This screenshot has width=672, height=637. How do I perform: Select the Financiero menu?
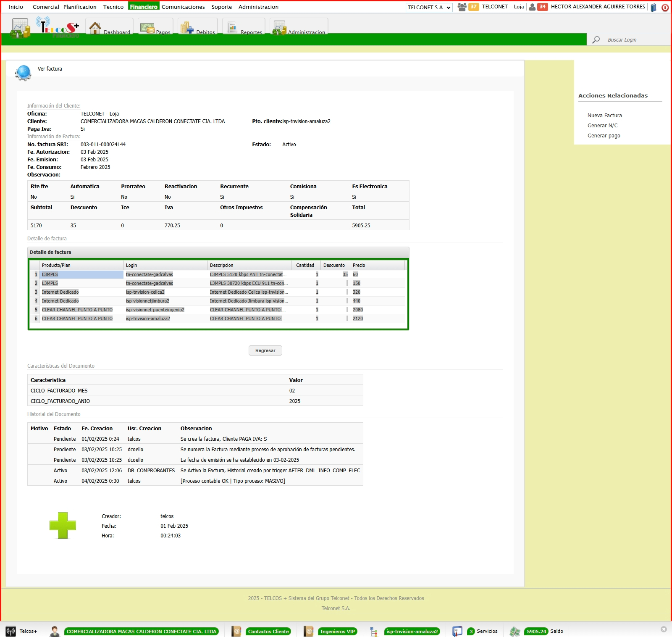(x=144, y=7)
